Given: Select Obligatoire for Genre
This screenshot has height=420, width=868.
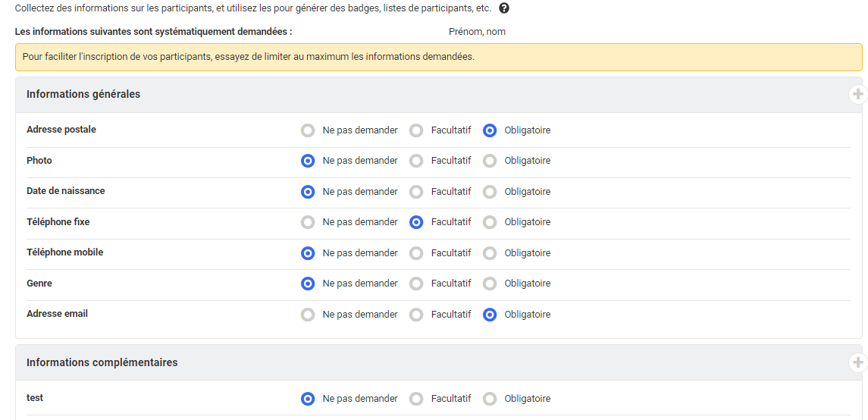Looking at the screenshot, I should pos(490,284).
